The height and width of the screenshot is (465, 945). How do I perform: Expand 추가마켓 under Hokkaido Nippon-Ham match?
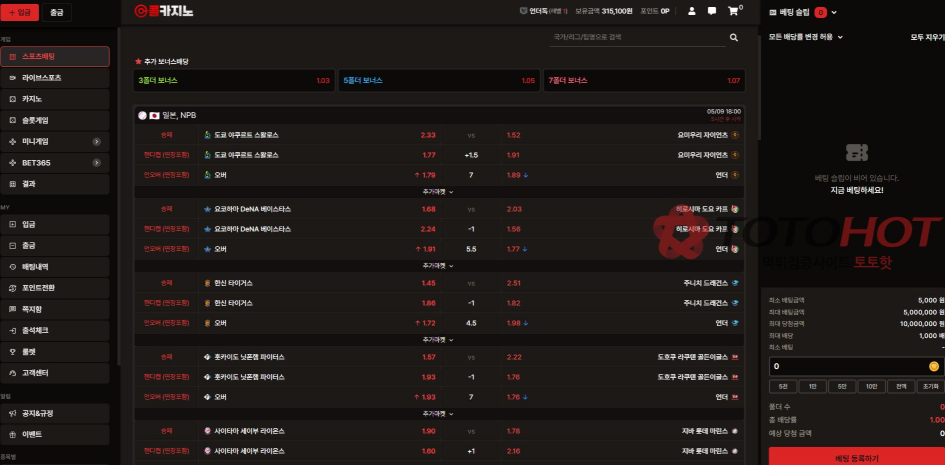tap(438, 414)
